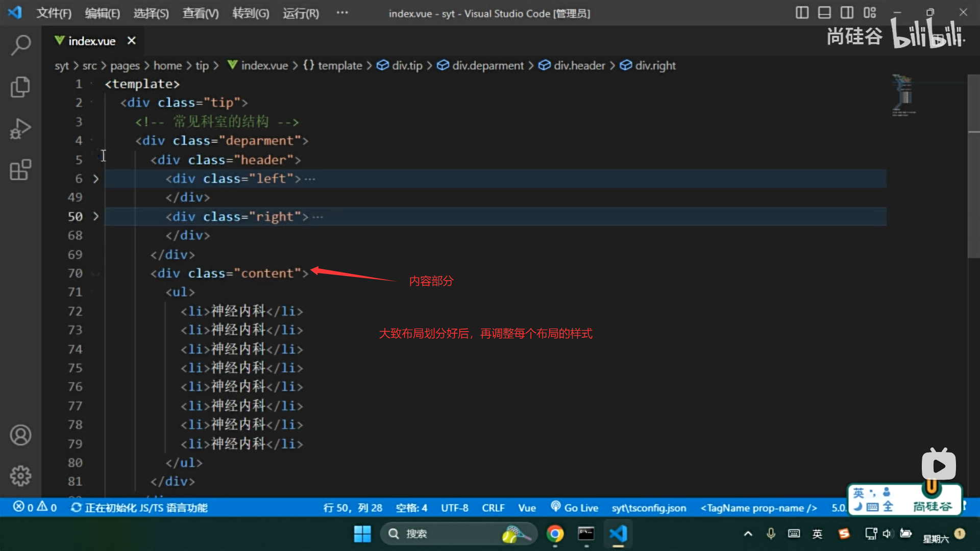Select the index.vue editor tab
This screenshot has height=551, width=980.
(x=91, y=41)
